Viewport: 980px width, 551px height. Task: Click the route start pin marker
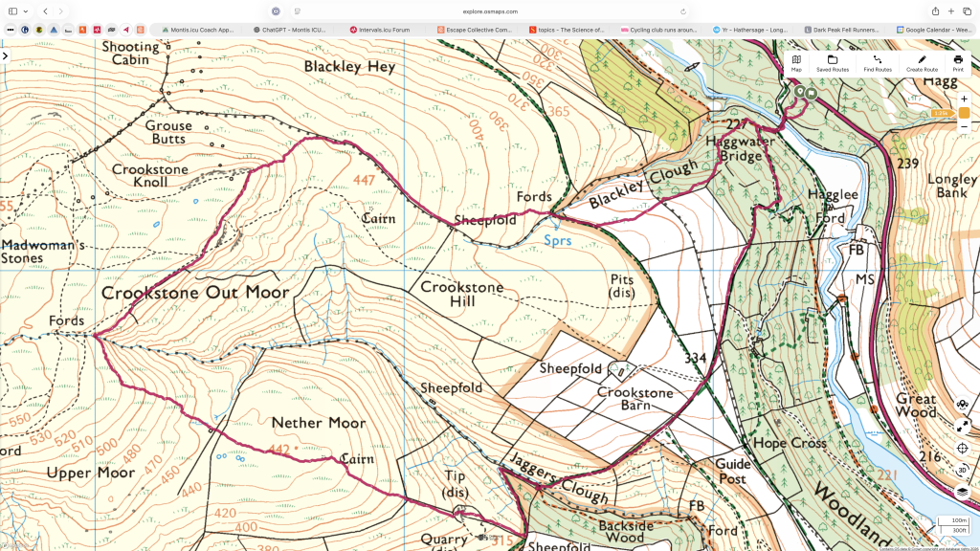pyautogui.click(x=800, y=92)
